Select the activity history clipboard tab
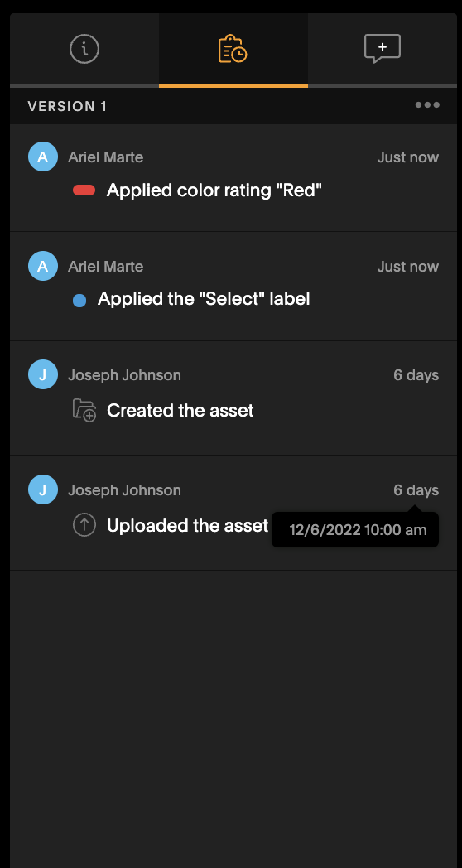 click(x=233, y=49)
